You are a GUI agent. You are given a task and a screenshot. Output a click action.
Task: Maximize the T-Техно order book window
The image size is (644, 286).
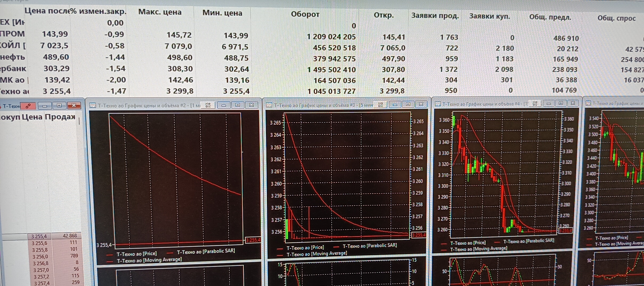point(59,106)
